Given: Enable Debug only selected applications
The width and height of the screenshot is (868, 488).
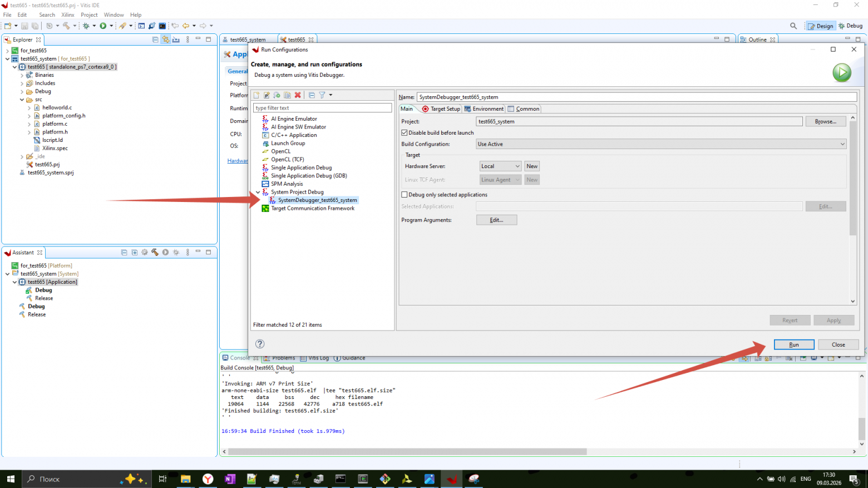Looking at the screenshot, I should (x=405, y=195).
